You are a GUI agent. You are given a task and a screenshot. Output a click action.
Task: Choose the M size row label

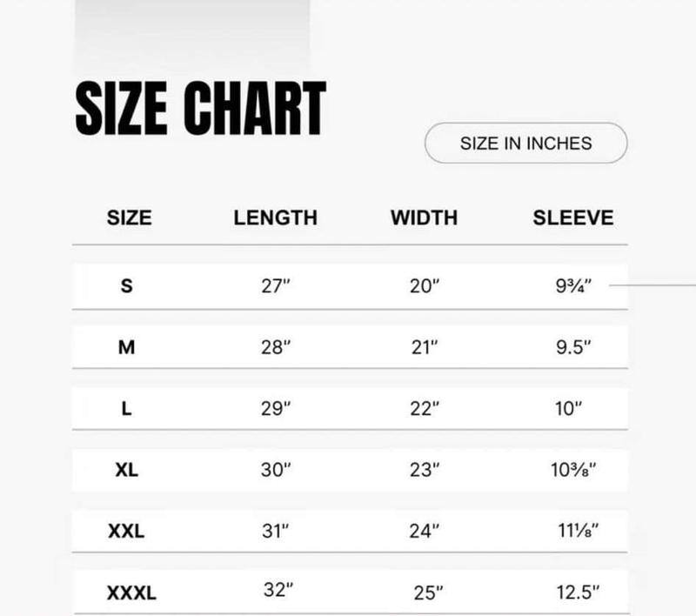[x=126, y=347]
